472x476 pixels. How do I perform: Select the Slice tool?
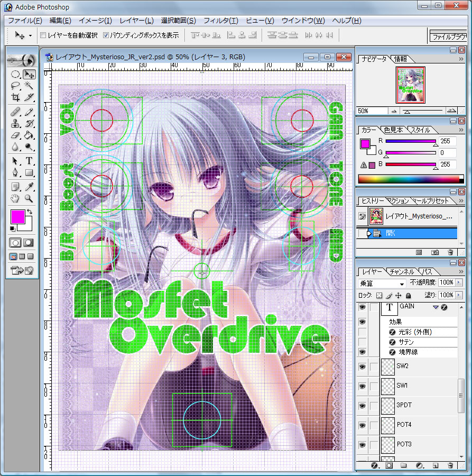click(x=29, y=97)
